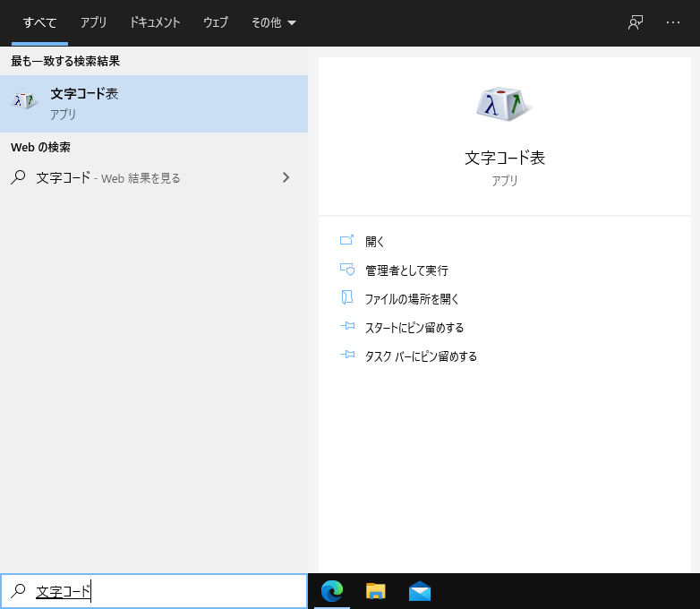This screenshot has height=609, width=700.
Task: Click the 最も一致する検索結果 heading
Action: pyautogui.click(x=65, y=61)
